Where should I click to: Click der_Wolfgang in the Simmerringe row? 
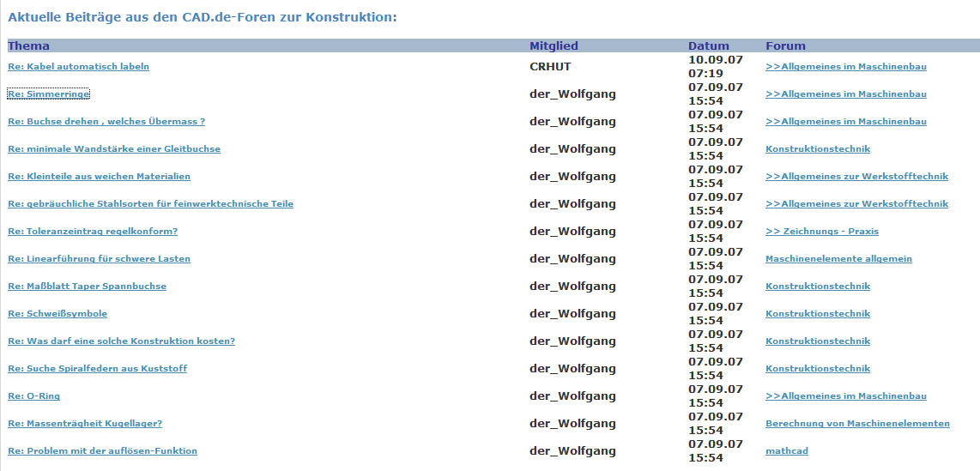[572, 94]
